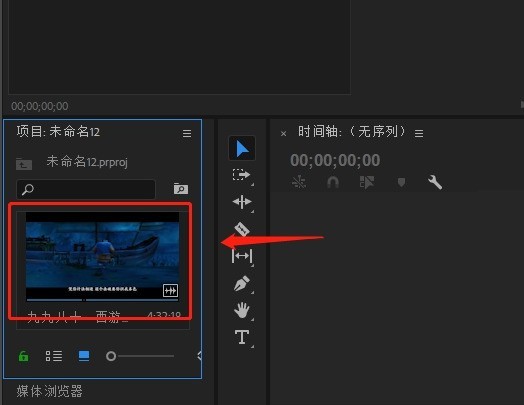The height and width of the screenshot is (405, 524).
Task: Click the project bin folder icon
Action: click(24, 164)
